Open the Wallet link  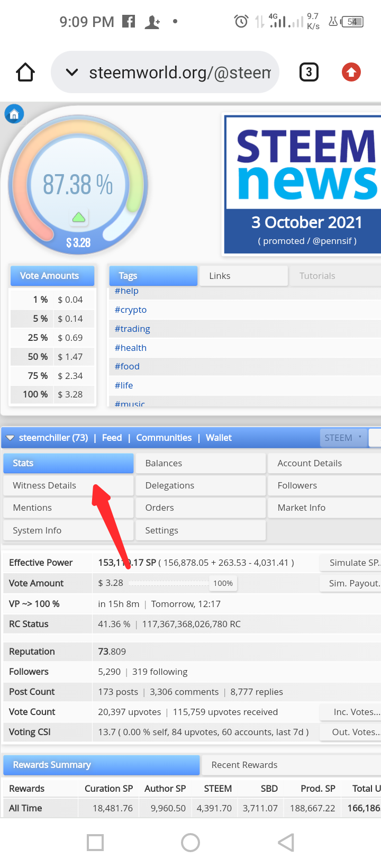(x=219, y=438)
